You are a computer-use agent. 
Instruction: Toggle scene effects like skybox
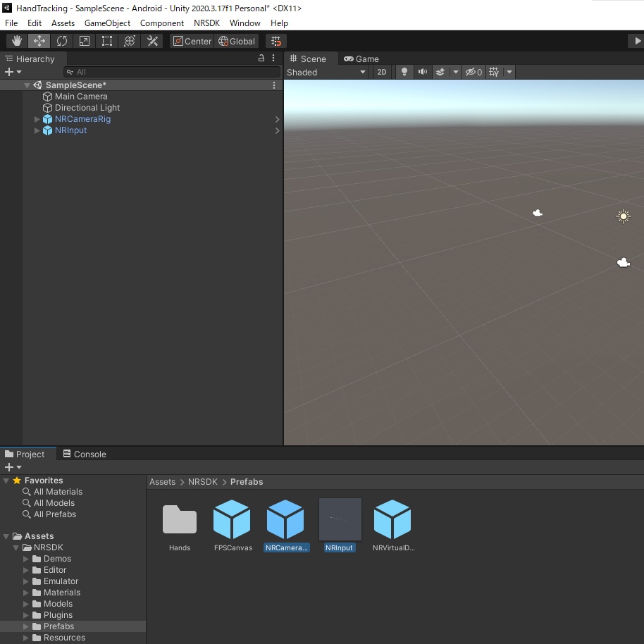click(x=440, y=73)
